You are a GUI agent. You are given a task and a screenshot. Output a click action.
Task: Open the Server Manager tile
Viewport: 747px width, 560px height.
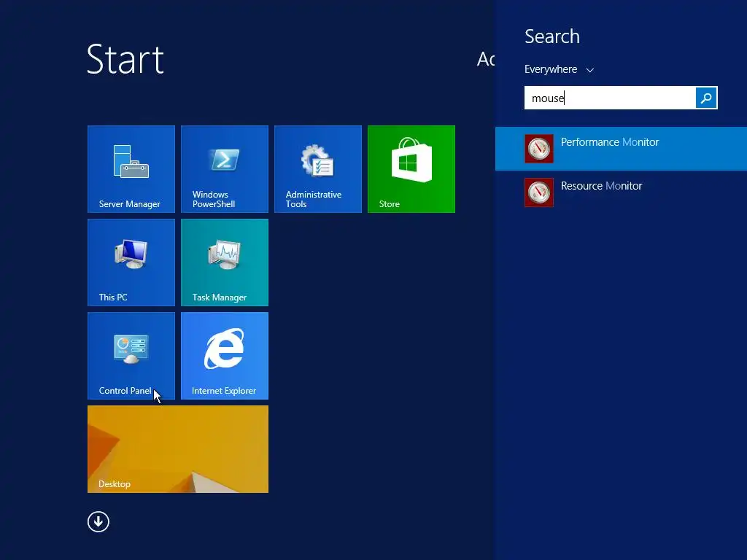point(131,169)
